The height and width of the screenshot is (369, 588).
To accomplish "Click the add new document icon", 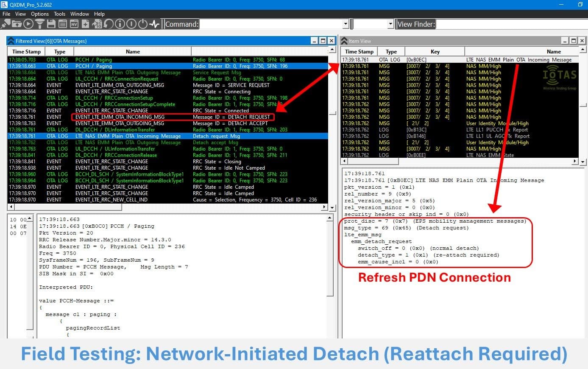I will click(x=85, y=24).
